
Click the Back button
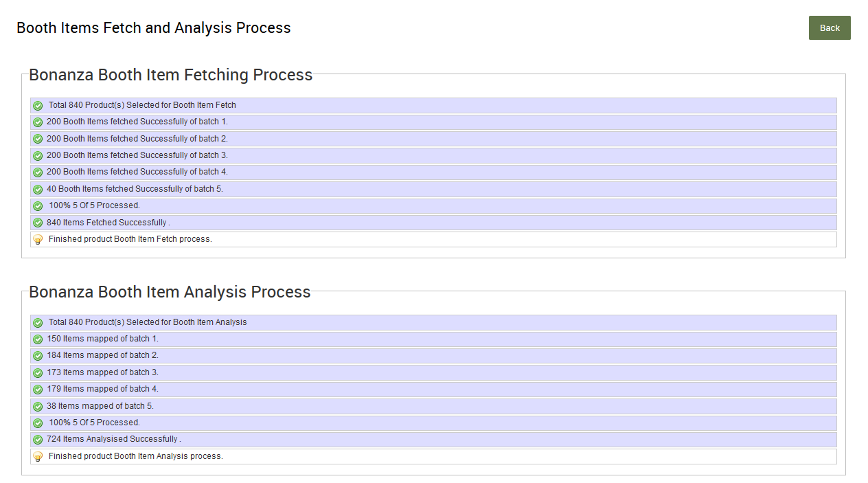click(829, 28)
